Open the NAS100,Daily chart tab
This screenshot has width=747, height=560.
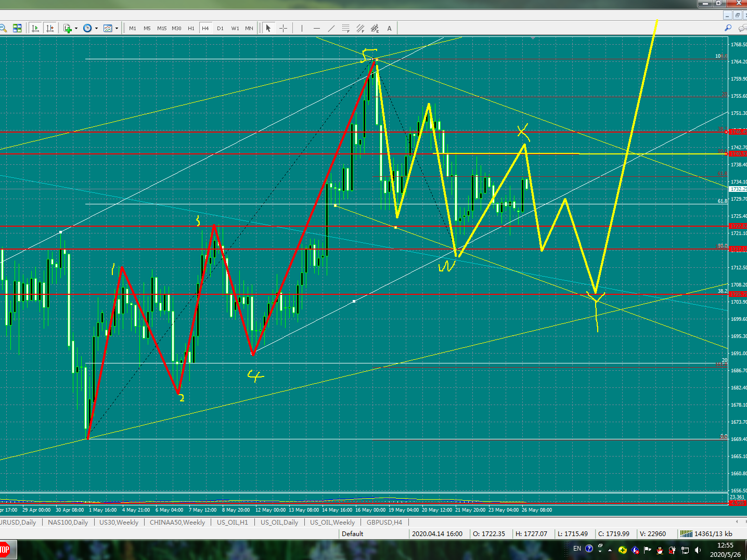tap(68, 522)
